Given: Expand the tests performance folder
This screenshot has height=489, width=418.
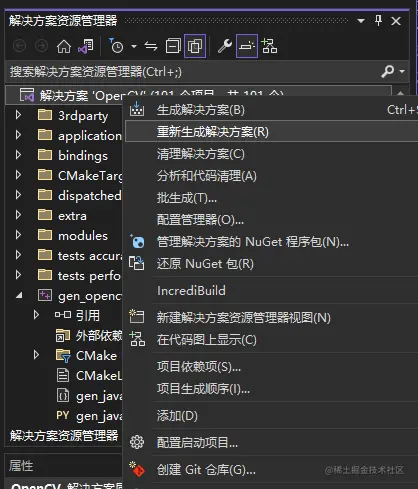Looking at the screenshot, I should (18, 275).
